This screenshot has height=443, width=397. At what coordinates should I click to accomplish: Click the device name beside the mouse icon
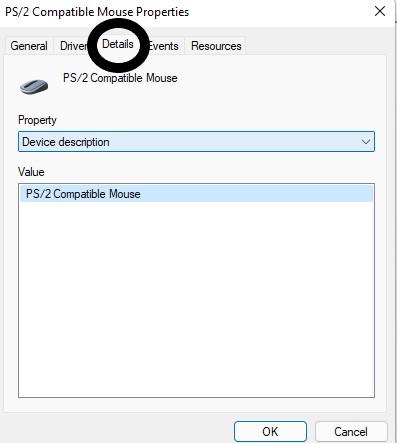tap(120, 78)
